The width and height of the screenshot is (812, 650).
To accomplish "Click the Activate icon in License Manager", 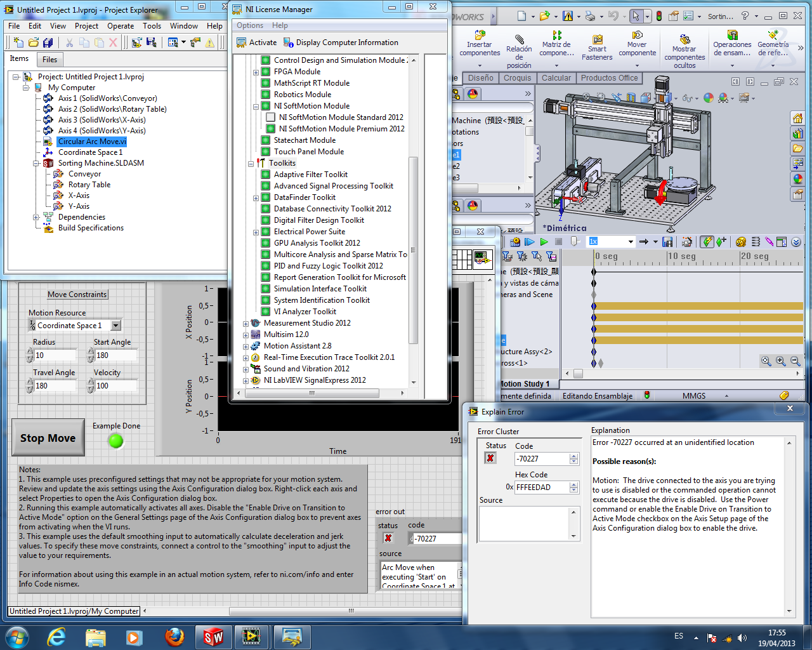I will coord(242,43).
